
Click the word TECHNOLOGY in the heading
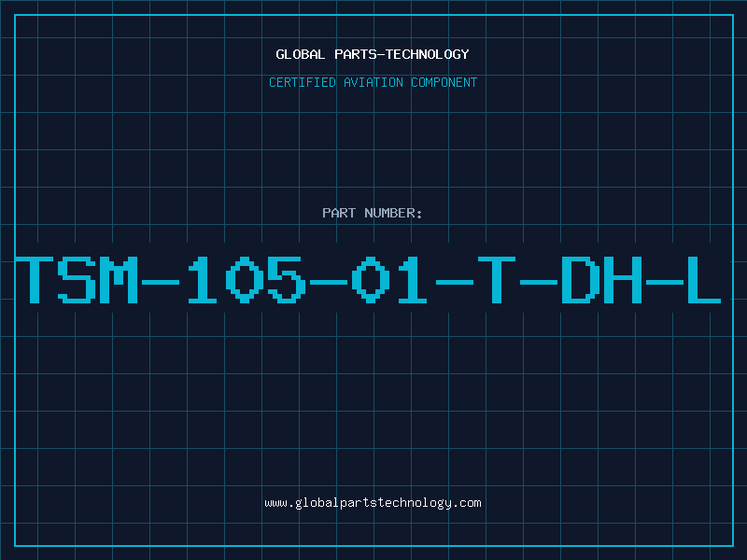[428, 54]
